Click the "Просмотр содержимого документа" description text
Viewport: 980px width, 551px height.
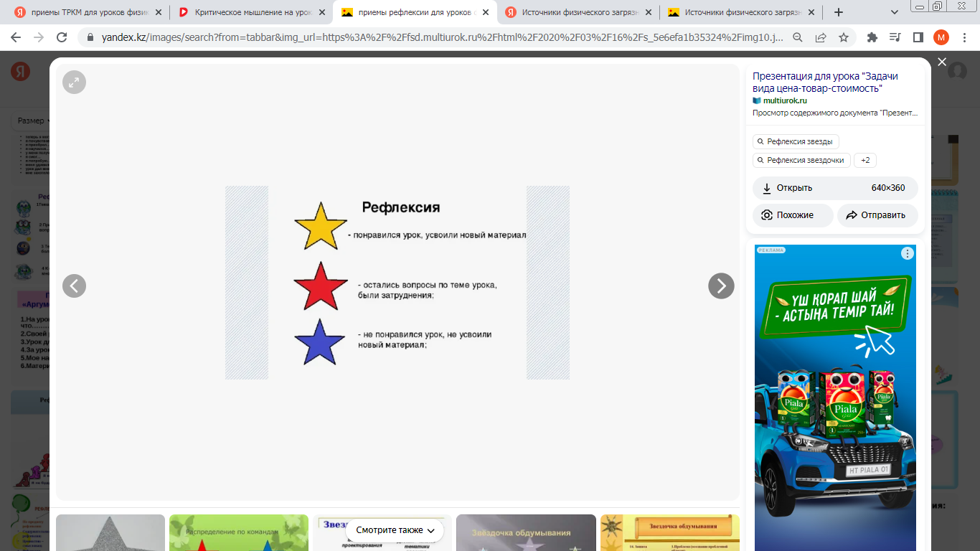coord(835,113)
